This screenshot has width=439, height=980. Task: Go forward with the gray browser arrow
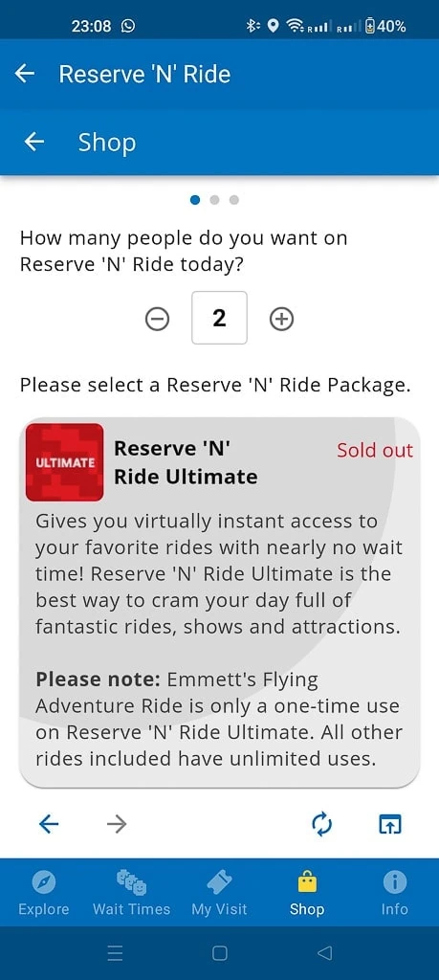click(x=116, y=824)
